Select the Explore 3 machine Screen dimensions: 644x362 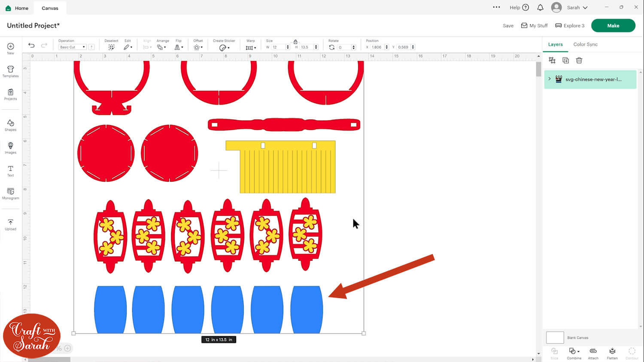pyautogui.click(x=570, y=26)
